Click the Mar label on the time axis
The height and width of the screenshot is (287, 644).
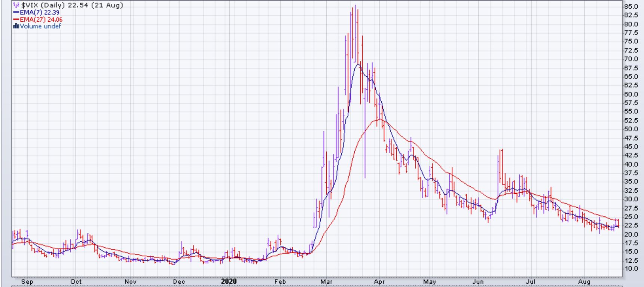(x=326, y=282)
